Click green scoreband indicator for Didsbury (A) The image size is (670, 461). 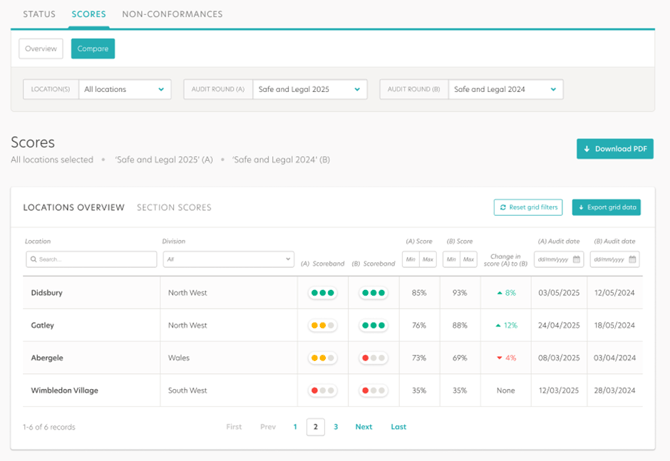[x=322, y=293]
